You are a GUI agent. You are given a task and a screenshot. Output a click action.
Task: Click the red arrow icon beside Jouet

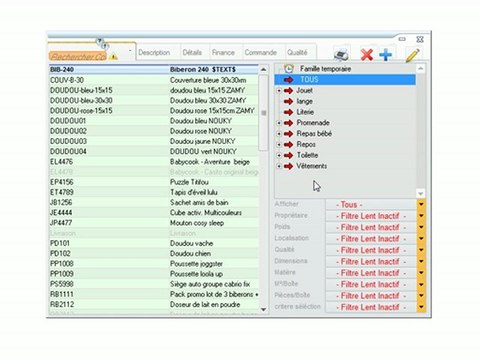[288, 90]
